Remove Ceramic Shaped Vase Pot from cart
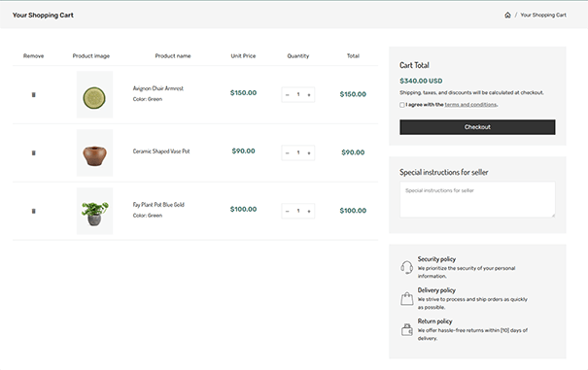588x370 pixels. coord(33,152)
